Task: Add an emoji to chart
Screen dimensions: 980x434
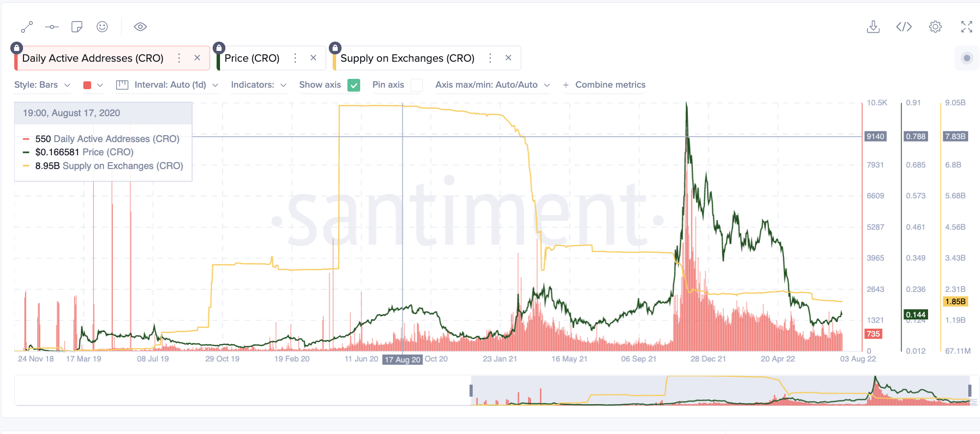Action: pyautogui.click(x=102, y=27)
